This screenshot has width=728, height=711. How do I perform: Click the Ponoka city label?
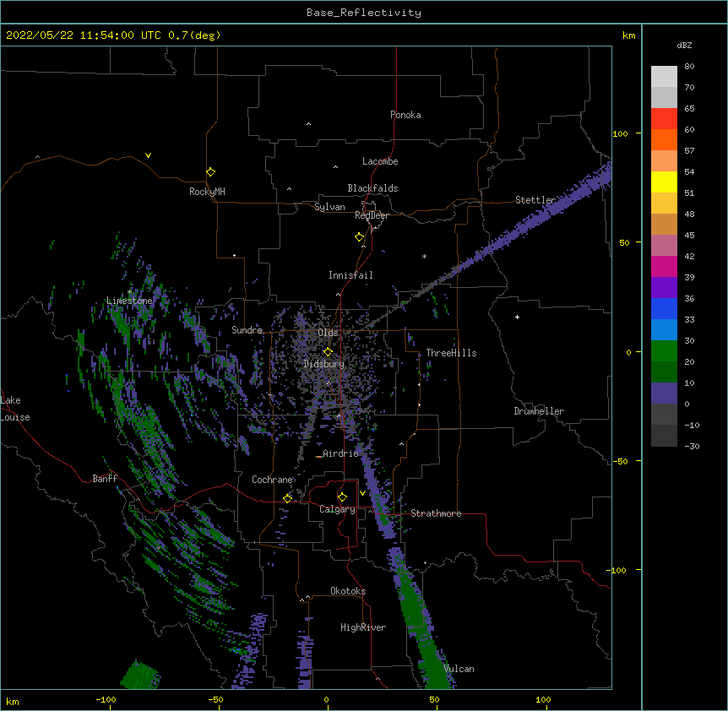[405, 115]
